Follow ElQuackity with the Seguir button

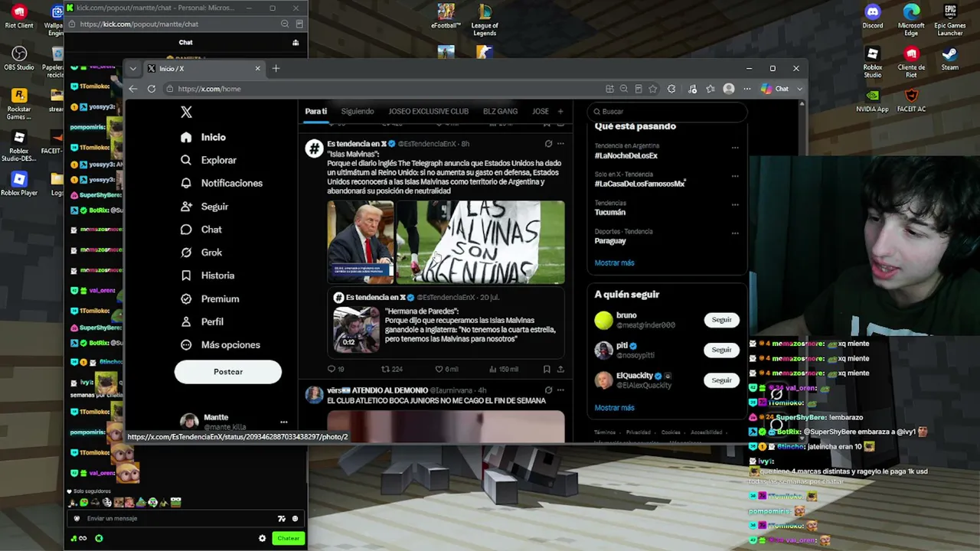[x=722, y=380]
